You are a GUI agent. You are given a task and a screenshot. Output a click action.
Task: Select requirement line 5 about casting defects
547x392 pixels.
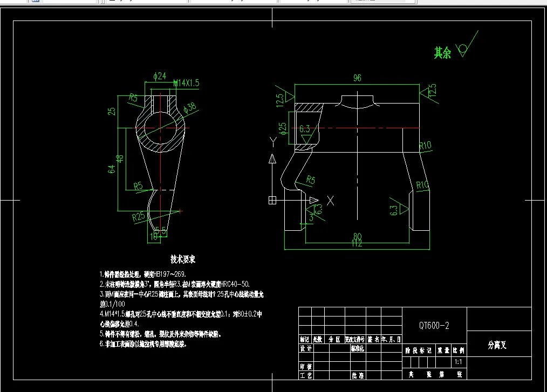click(160, 334)
